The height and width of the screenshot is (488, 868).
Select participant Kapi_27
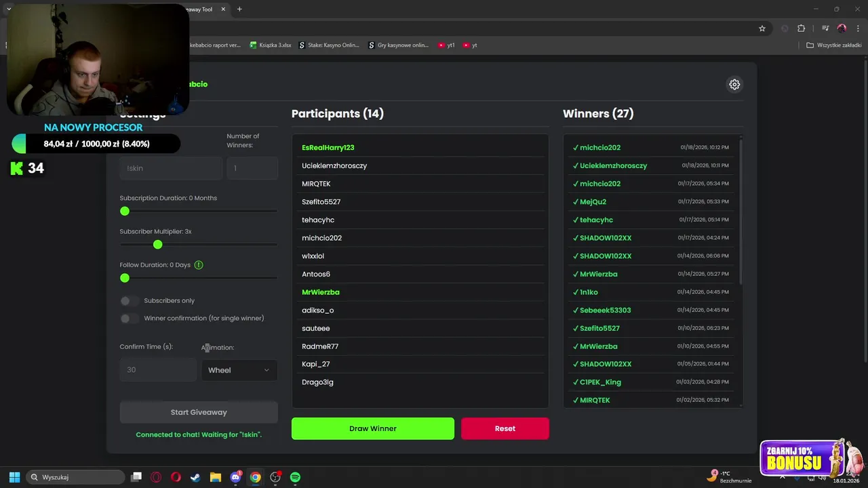tap(420, 364)
